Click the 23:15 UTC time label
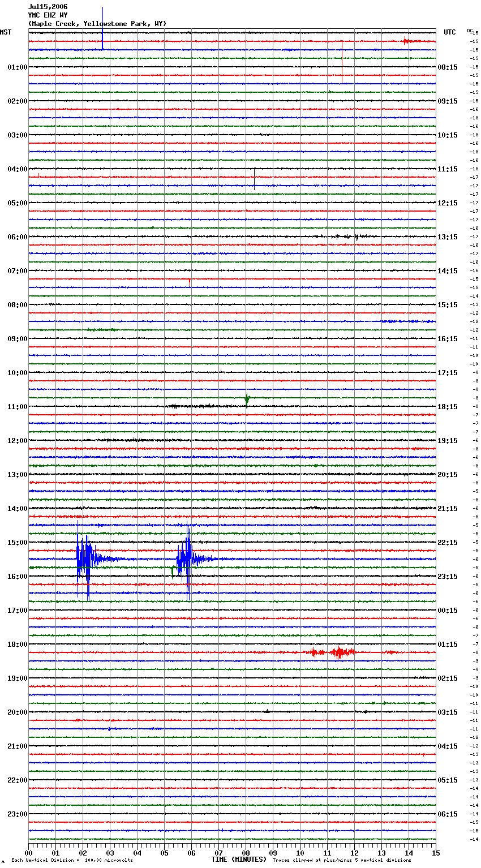Viewport: 481px width, 868px height. click(x=448, y=577)
